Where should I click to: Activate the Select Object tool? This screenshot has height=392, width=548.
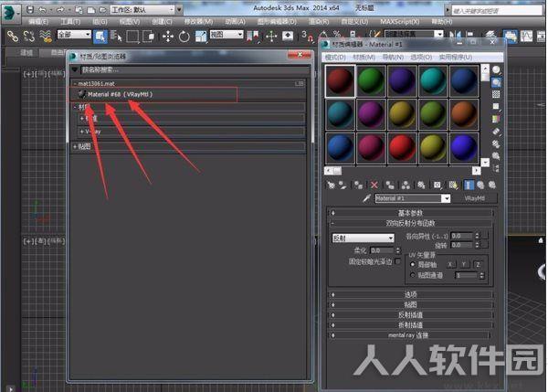coord(100,37)
